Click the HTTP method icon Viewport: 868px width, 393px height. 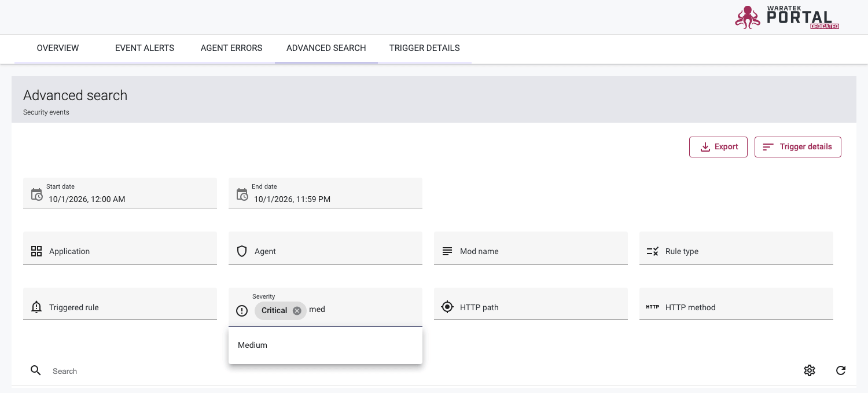click(x=653, y=307)
